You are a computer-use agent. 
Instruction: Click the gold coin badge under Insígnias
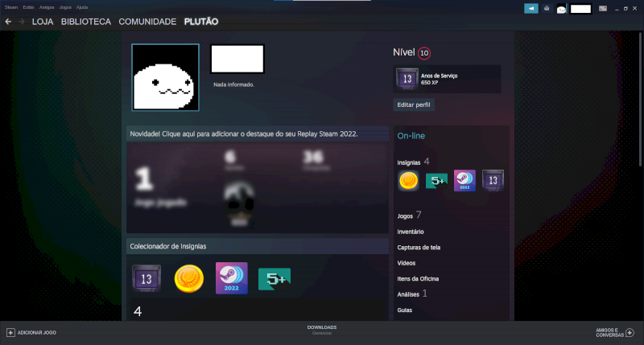pyautogui.click(x=408, y=180)
